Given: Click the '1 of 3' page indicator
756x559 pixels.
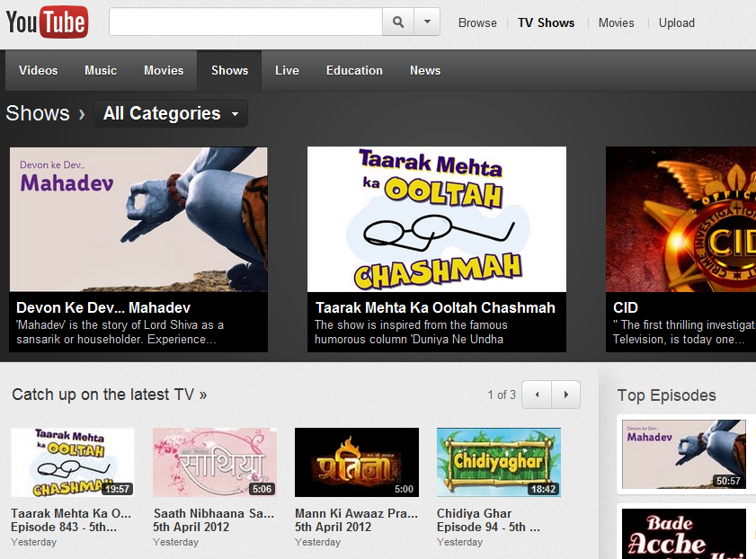Looking at the screenshot, I should (x=502, y=395).
